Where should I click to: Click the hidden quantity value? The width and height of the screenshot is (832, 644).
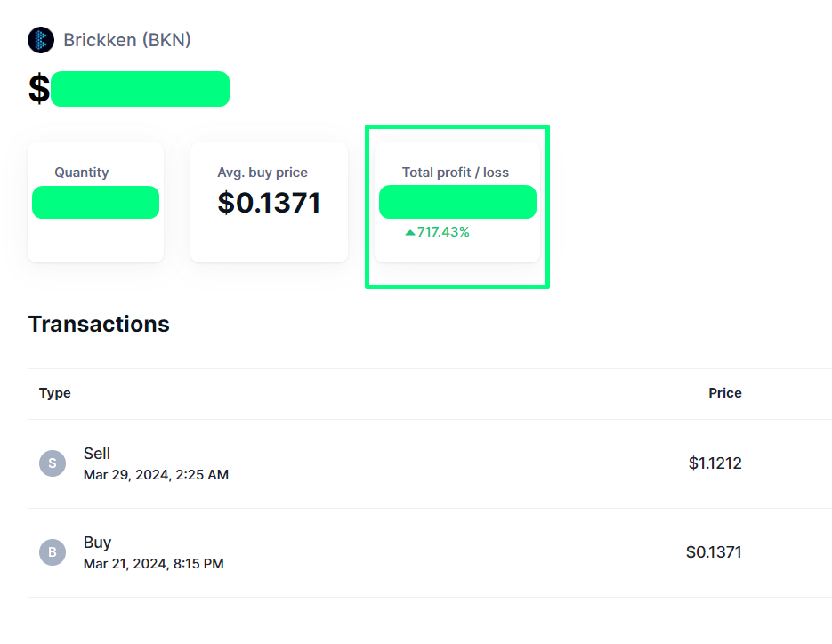pos(95,203)
